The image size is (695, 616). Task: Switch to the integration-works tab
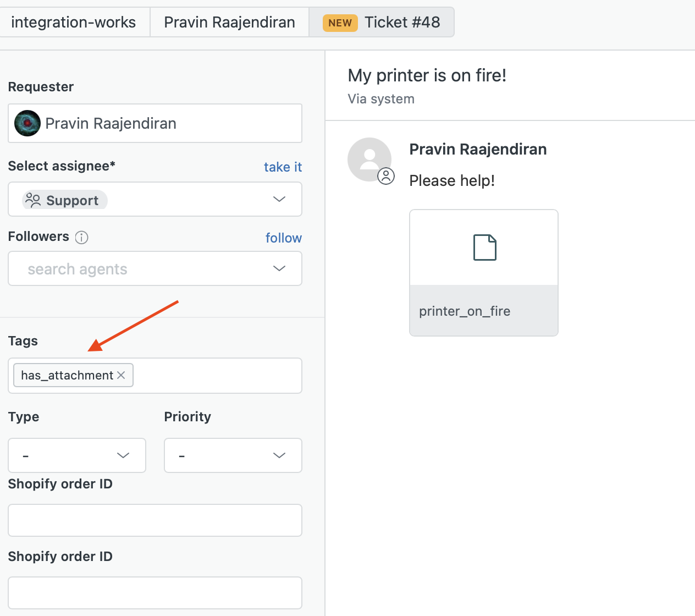pyautogui.click(x=74, y=22)
